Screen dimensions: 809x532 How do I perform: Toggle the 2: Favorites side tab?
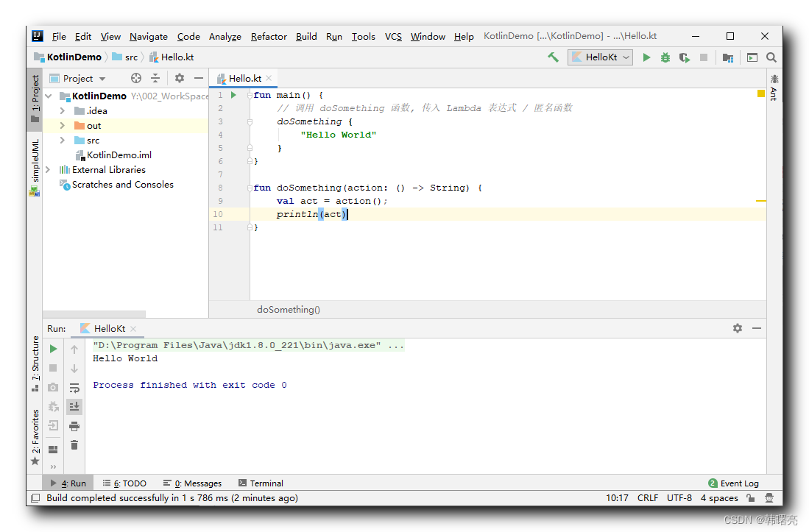pos(35,437)
